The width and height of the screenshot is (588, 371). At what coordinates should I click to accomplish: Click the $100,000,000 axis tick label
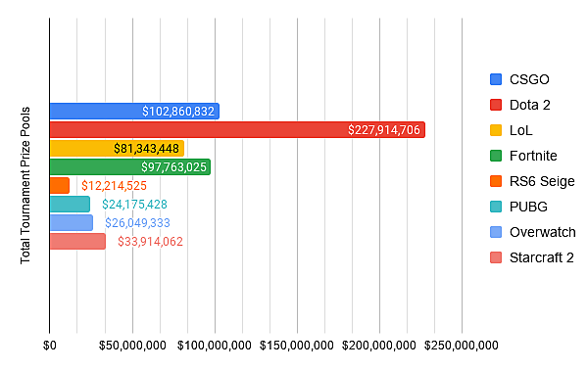[x=215, y=346]
